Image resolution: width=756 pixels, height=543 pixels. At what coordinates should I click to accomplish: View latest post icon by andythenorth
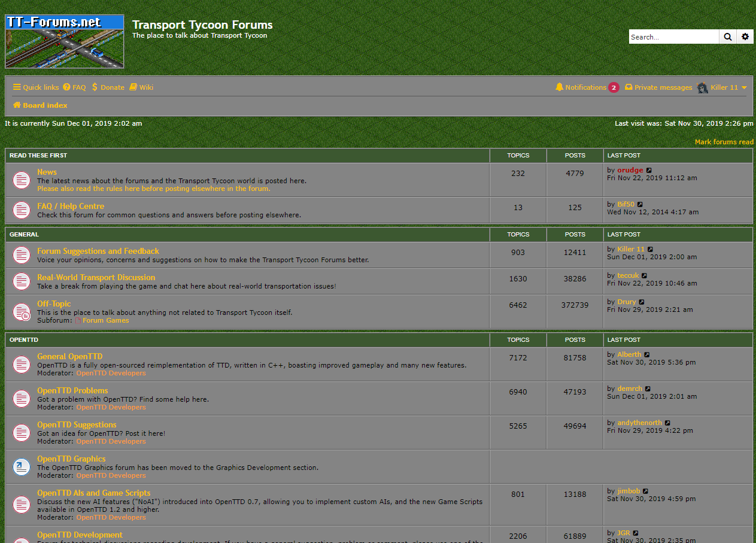(x=668, y=423)
